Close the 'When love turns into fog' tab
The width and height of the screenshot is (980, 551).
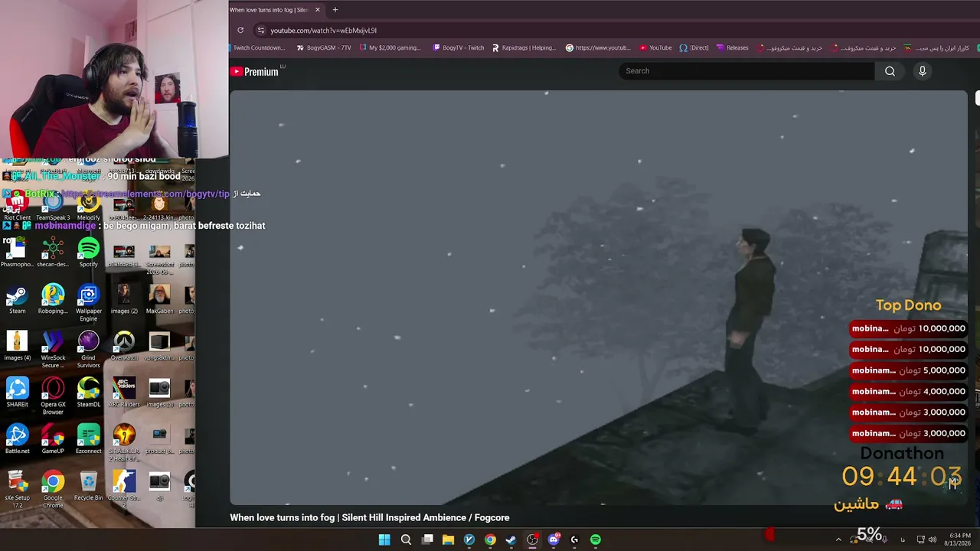click(x=318, y=10)
